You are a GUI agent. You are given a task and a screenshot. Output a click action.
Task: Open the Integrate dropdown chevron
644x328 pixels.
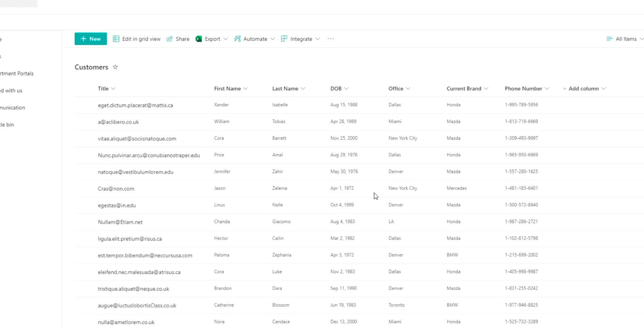coord(318,39)
